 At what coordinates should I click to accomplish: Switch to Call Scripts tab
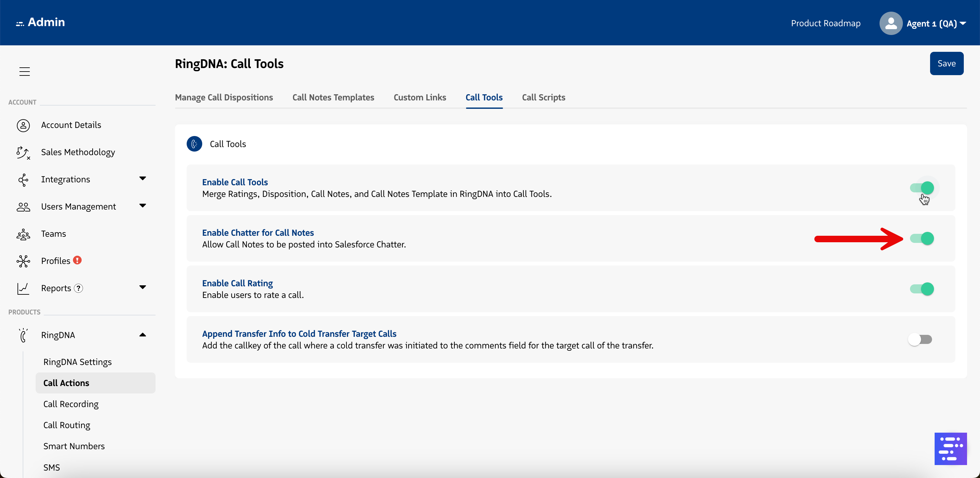pyautogui.click(x=543, y=97)
